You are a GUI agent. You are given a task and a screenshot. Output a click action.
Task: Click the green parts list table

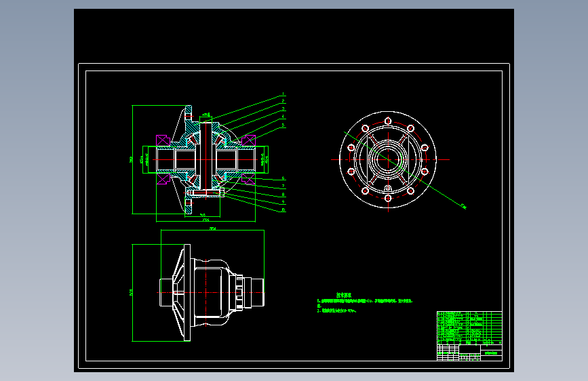click(469, 327)
